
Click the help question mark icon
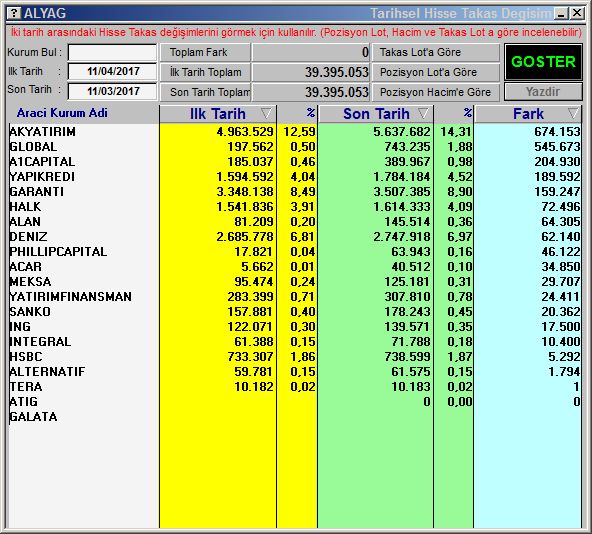pos(14,13)
